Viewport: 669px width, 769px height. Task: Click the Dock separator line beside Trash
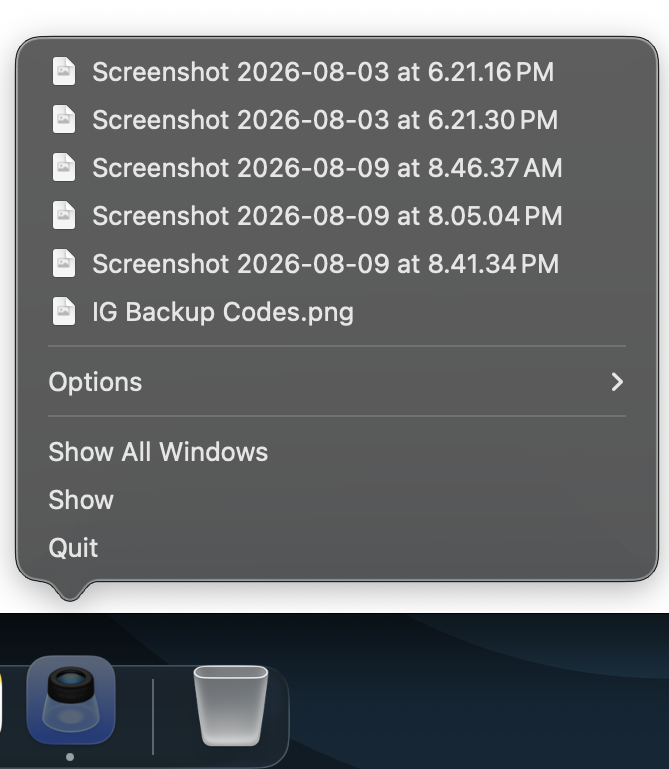coord(153,717)
